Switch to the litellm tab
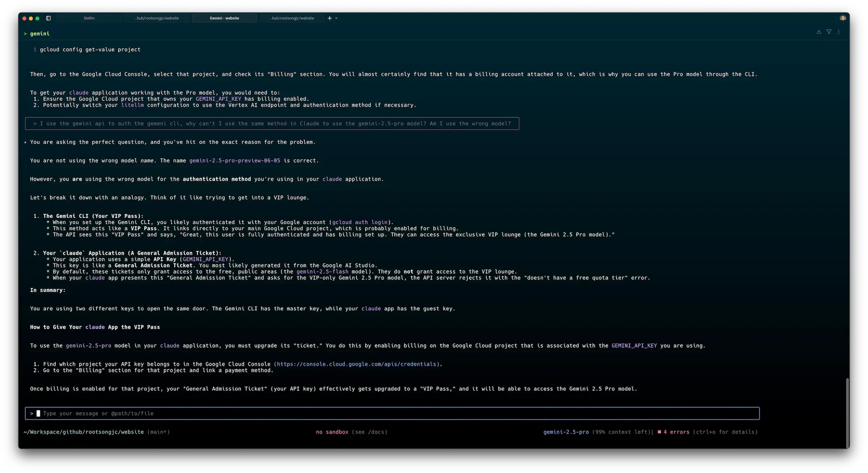The image size is (868, 473). point(89,18)
